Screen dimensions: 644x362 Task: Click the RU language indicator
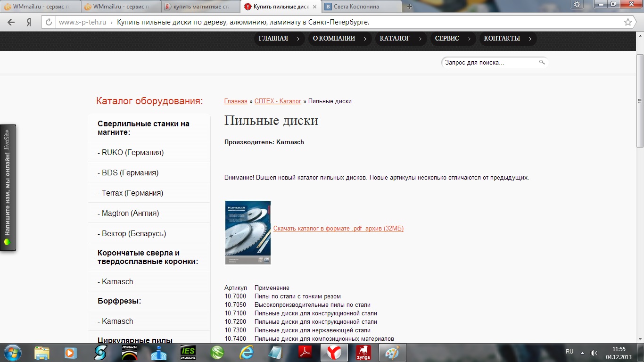(570, 352)
